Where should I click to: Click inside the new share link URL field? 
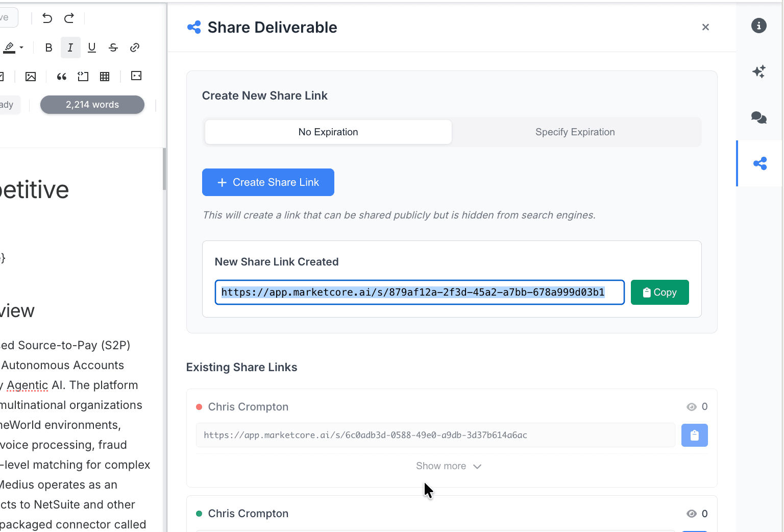point(420,292)
